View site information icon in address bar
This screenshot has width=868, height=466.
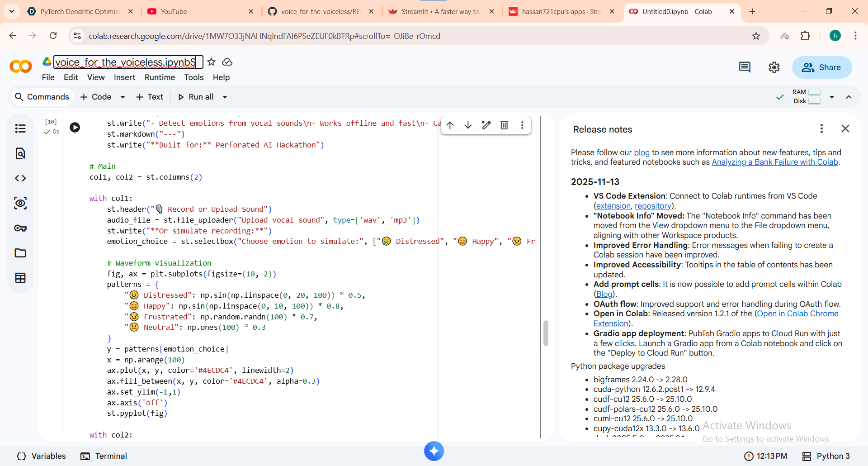pos(78,36)
